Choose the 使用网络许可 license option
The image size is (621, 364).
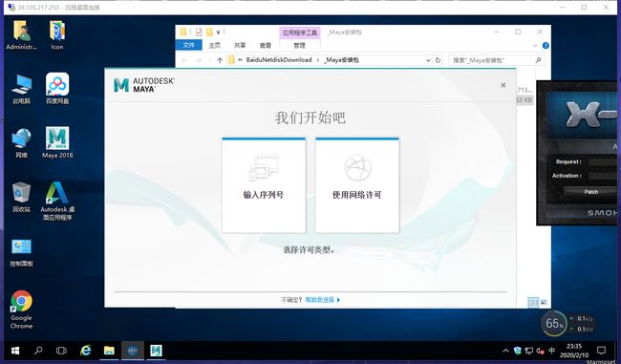[357, 185]
